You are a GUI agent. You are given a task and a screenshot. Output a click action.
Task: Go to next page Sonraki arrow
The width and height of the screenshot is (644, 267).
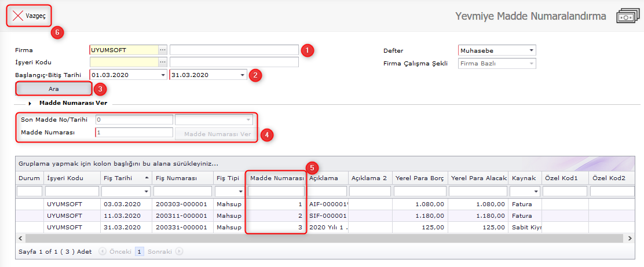[180, 251]
